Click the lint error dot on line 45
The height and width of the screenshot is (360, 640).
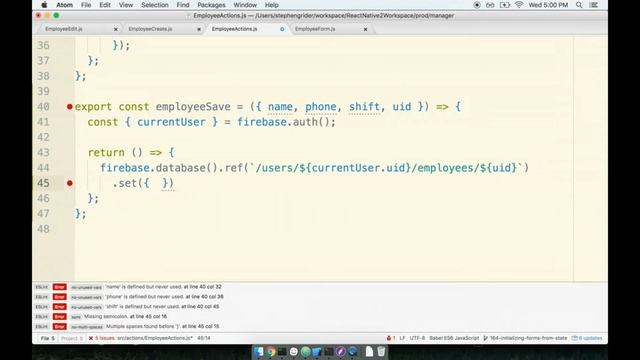pos(70,183)
